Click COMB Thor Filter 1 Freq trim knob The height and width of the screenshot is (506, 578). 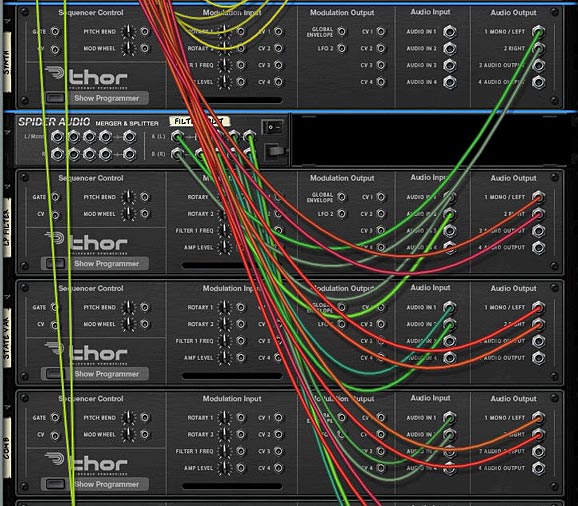pos(224,451)
